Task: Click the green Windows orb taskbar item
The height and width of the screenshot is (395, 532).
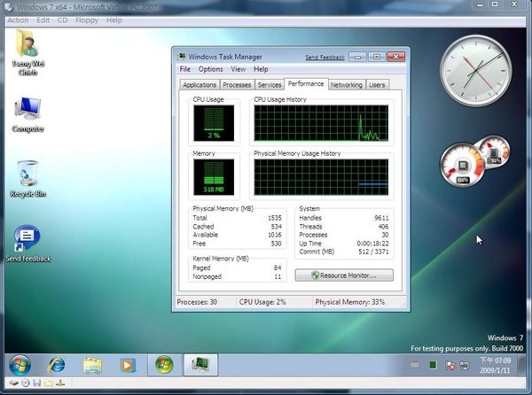Action: point(164,365)
